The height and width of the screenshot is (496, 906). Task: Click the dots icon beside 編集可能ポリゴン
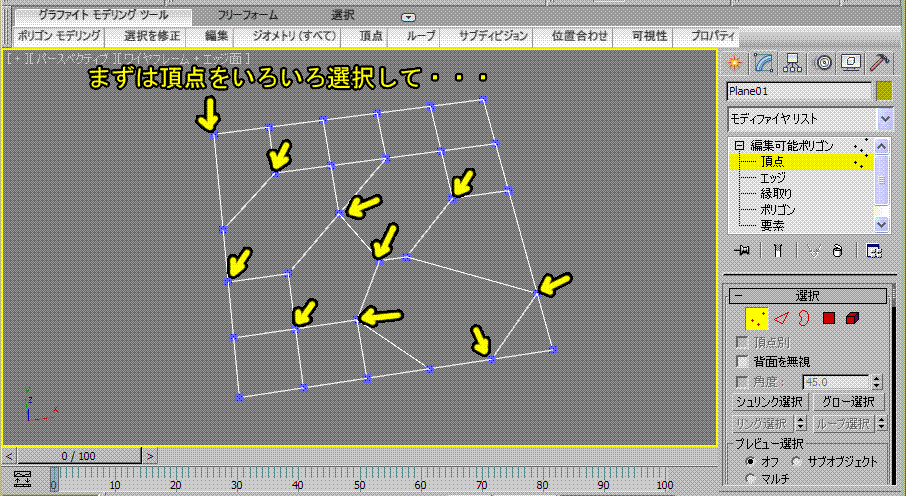(862, 146)
